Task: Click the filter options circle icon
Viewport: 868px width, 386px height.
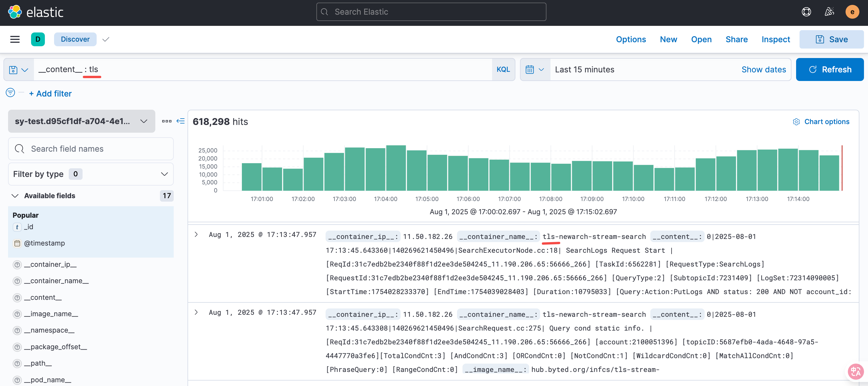Action: tap(10, 92)
